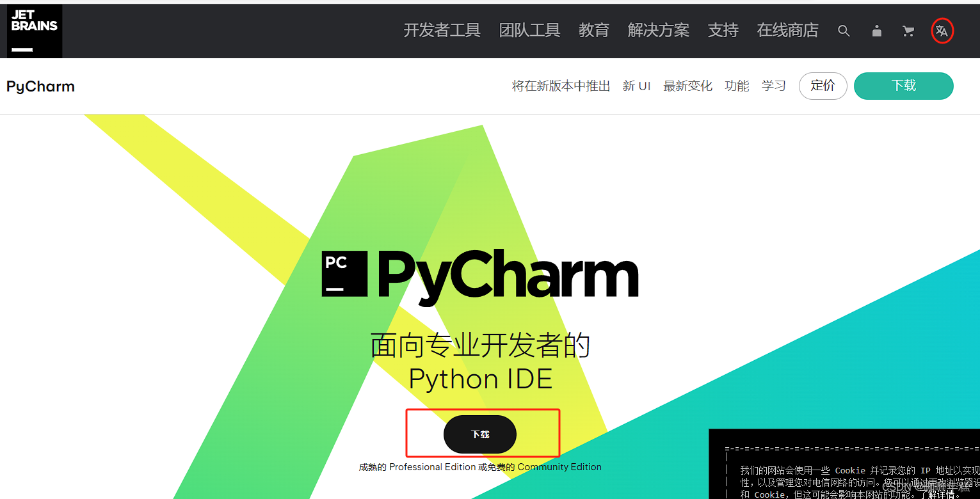Click the 面向专业开发者的 headline
Image resolution: width=980 pixels, height=499 pixels.
pos(480,345)
